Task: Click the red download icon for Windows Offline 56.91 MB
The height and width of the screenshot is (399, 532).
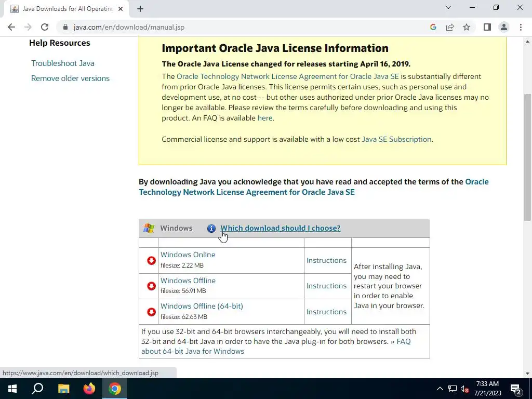Action: click(151, 286)
